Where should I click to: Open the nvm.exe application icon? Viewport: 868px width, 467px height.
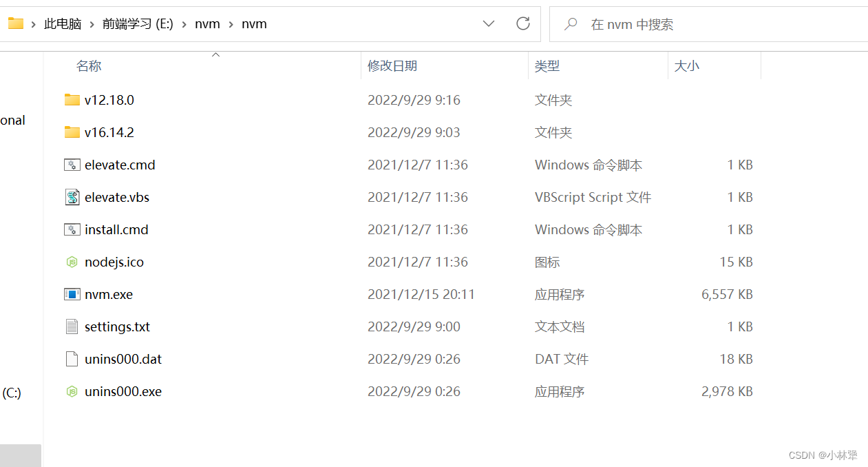[x=72, y=294]
